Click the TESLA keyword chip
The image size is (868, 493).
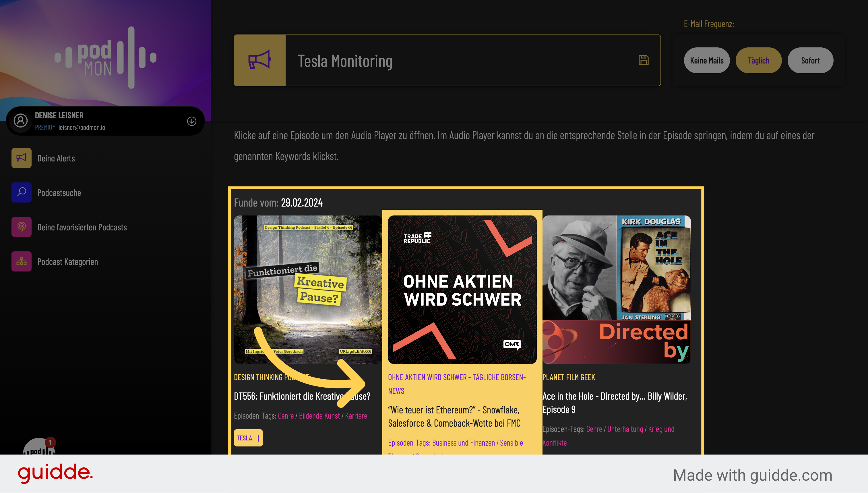(x=248, y=438)
